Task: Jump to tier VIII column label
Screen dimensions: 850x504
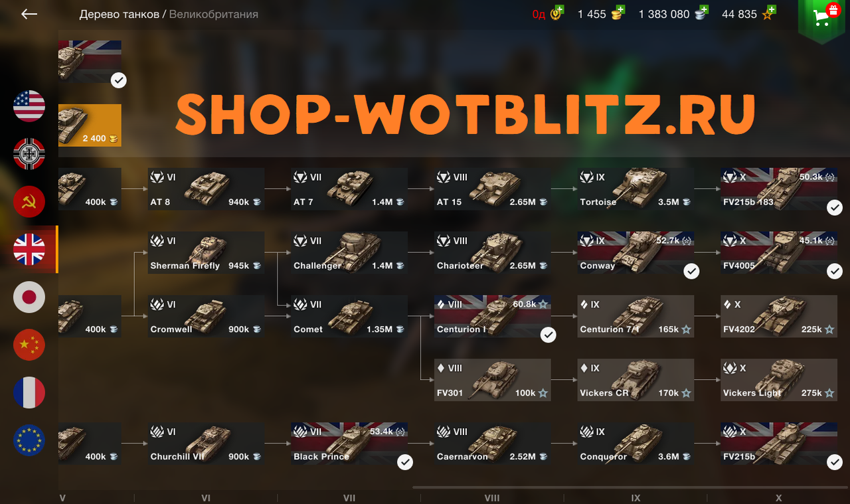Action: [x=492, y=498]
